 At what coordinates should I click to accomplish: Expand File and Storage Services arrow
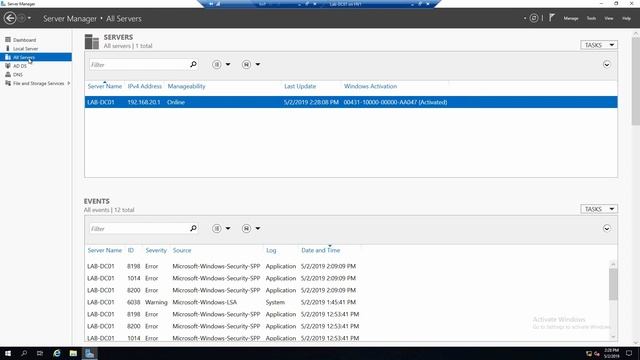[69, 83]
